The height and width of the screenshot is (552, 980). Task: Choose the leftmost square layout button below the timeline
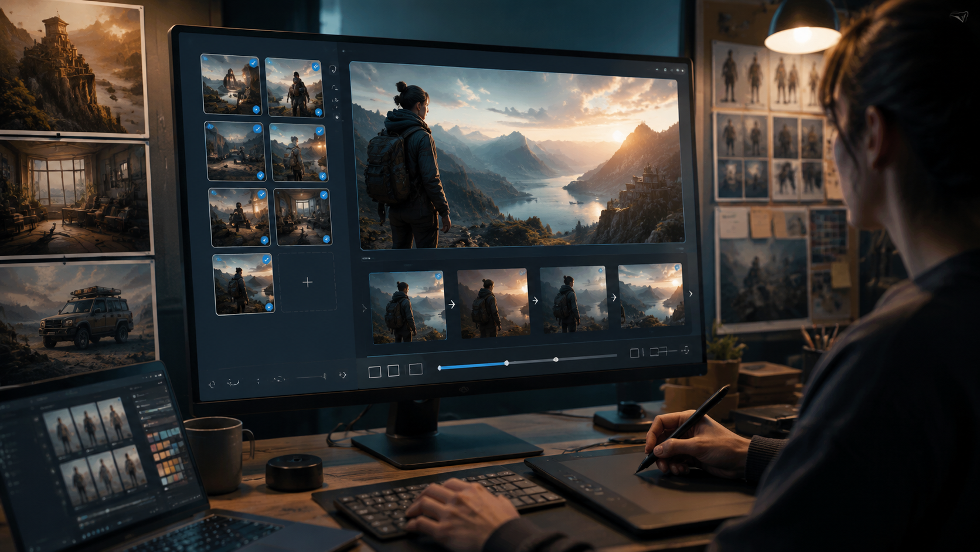tap(375, 371)
